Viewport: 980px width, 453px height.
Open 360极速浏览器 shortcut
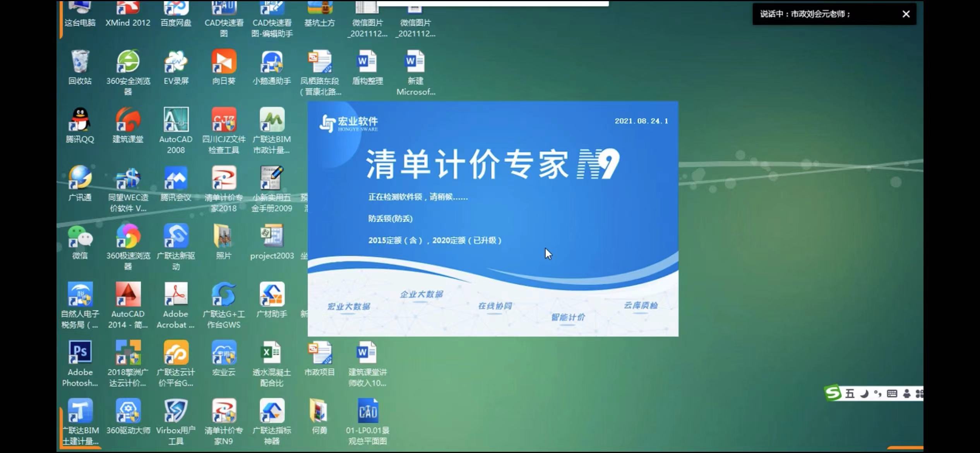128,247
